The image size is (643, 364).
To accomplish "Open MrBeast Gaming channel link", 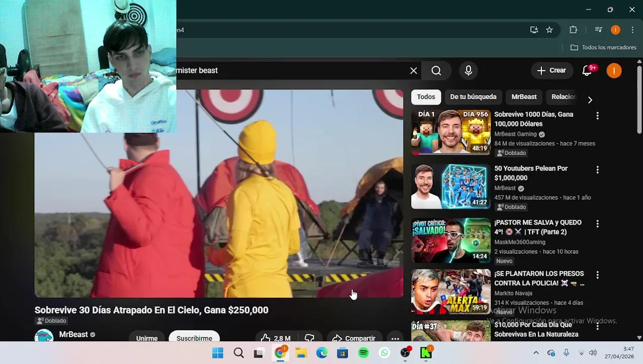I will point(515,134).
